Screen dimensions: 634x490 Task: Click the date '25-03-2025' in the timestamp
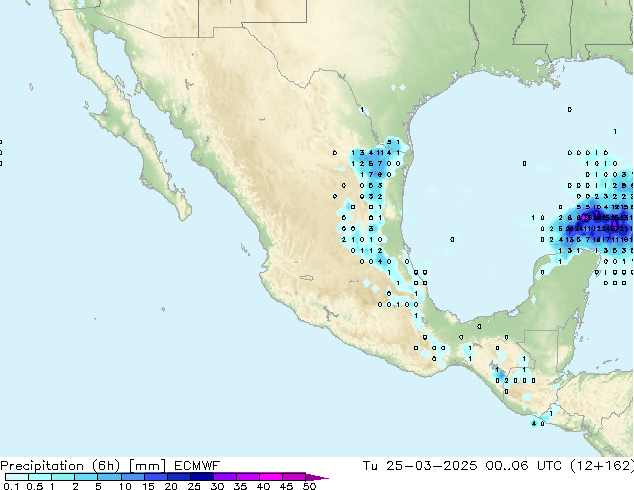[431, 466]
